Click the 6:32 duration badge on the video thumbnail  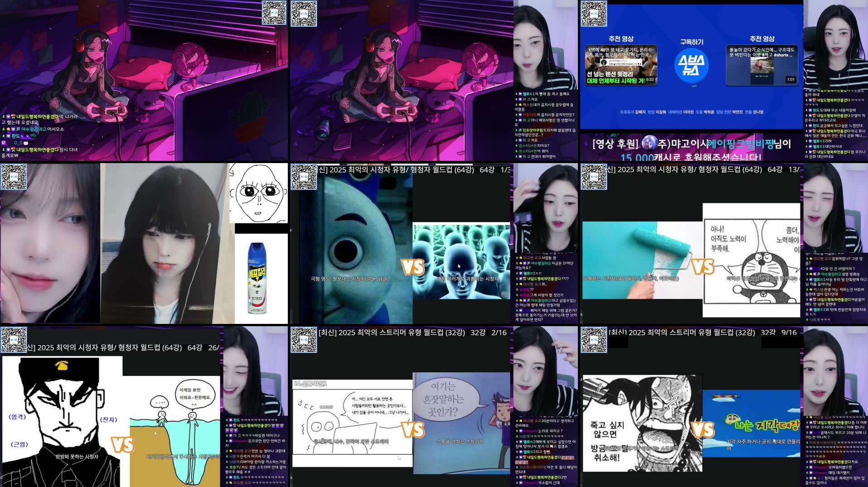[650, 80]
